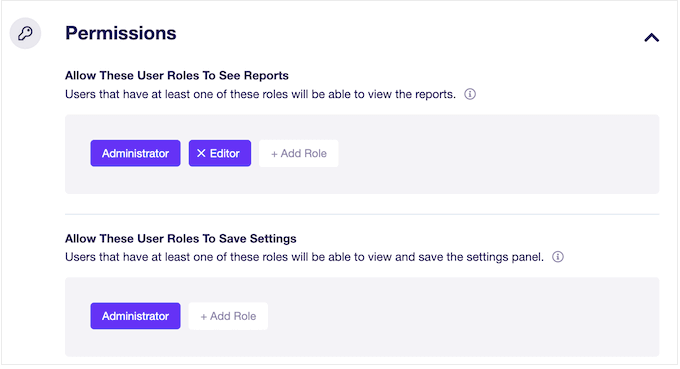This screenshot has width=680, height=369.
Task: Click 'Allow These User Roles To See Reports' heading
Action: click(177, 75)
